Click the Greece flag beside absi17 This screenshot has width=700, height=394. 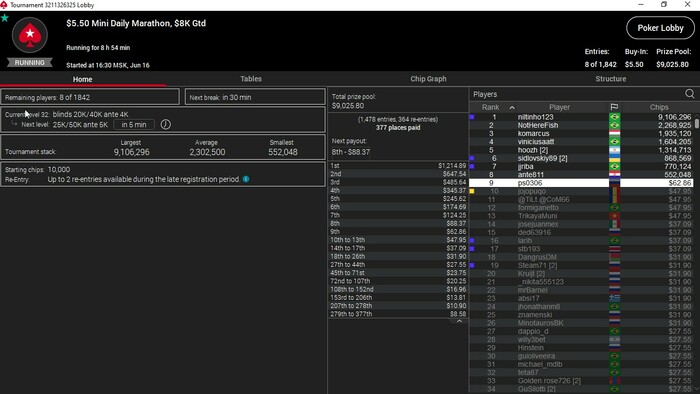(x=615, y=298)
